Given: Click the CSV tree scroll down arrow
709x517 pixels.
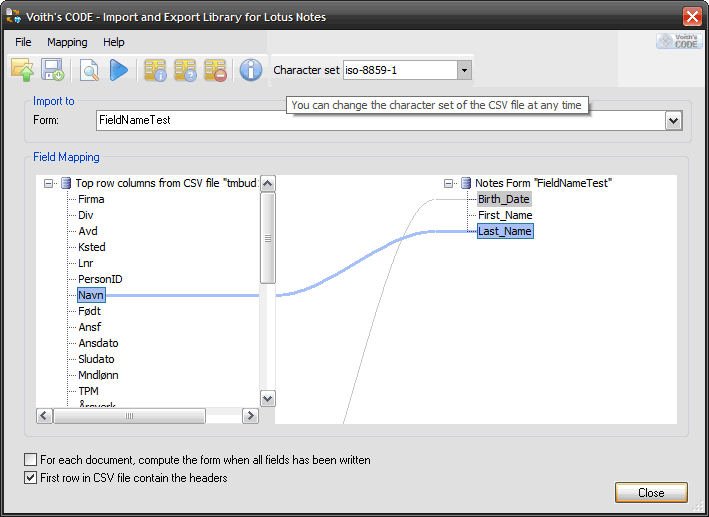Looking at the screenshot, I should (268, 398).
